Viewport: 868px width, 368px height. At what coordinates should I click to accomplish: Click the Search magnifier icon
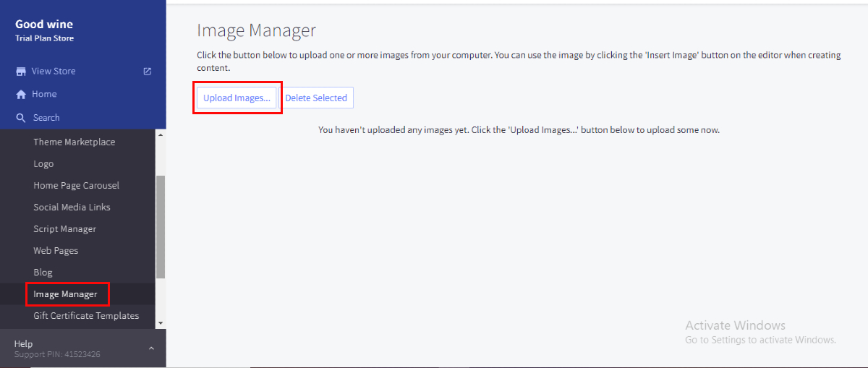[x=21, y=118]
